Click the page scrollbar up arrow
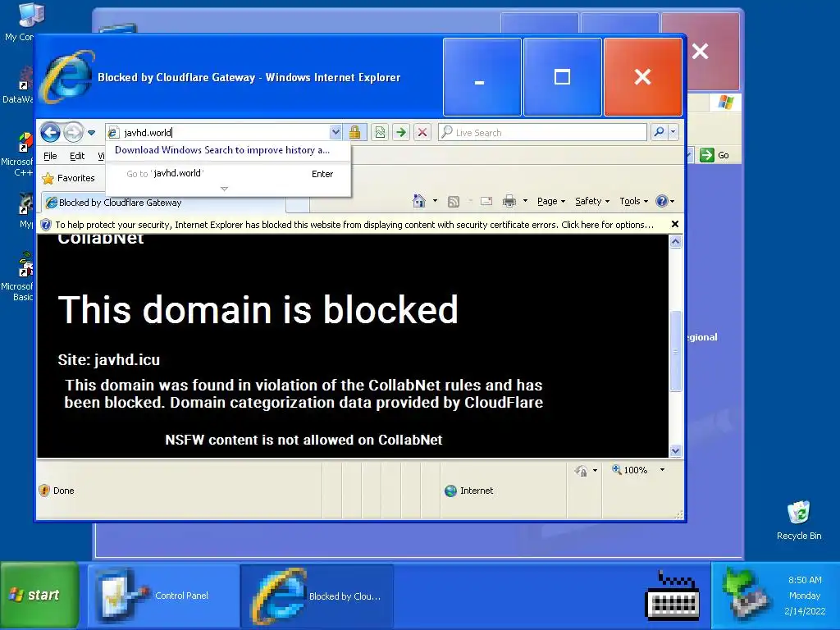840x630 pixels. tap(676, 242)
